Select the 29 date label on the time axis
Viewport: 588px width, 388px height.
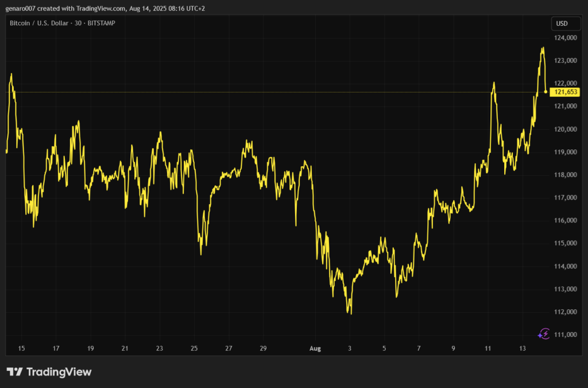263,348
